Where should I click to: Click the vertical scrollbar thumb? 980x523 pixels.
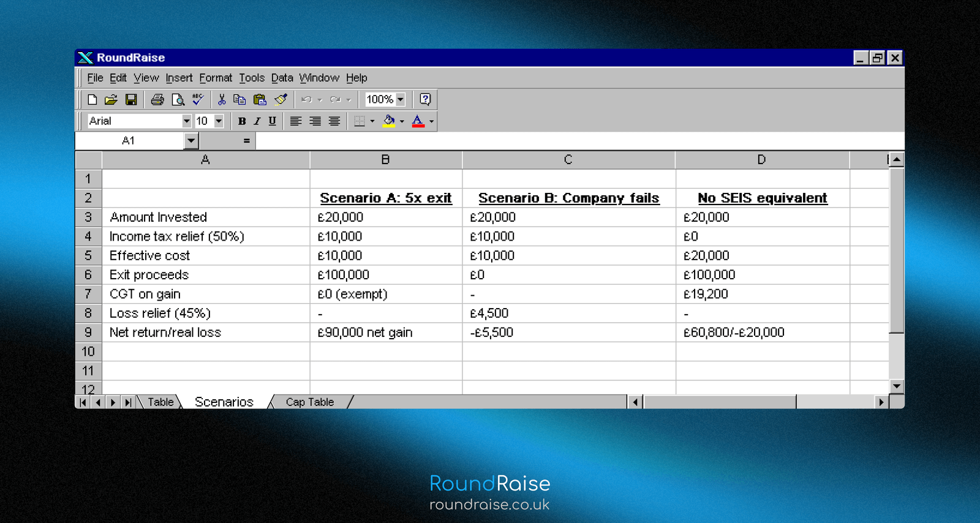click(897, 250)
